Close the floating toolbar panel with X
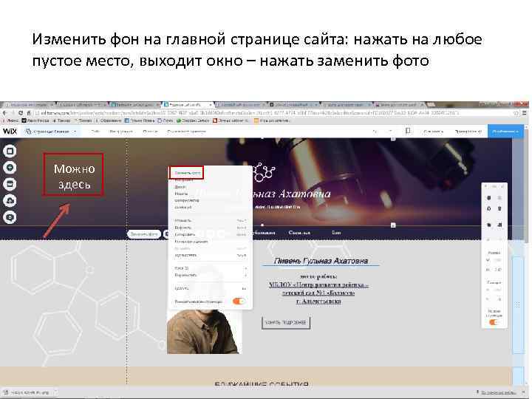The image size is (532, 399). pos(503,187)
